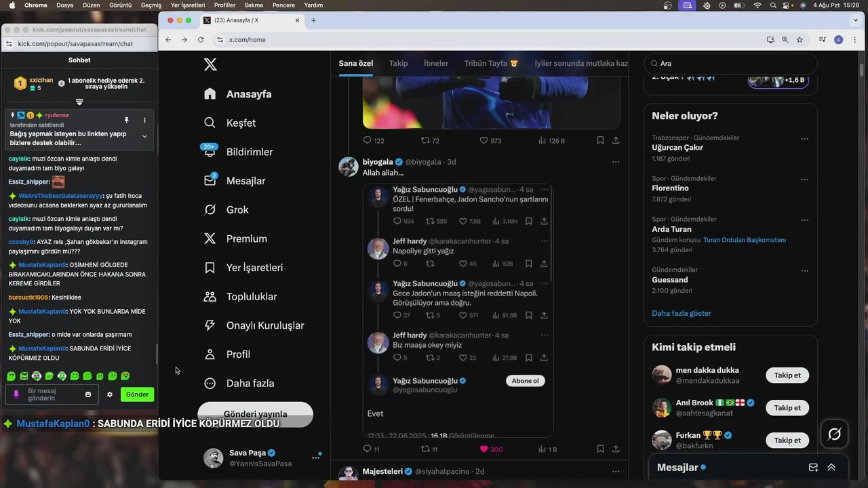Open emoji picker in Kick chat input

click(88, 394)
